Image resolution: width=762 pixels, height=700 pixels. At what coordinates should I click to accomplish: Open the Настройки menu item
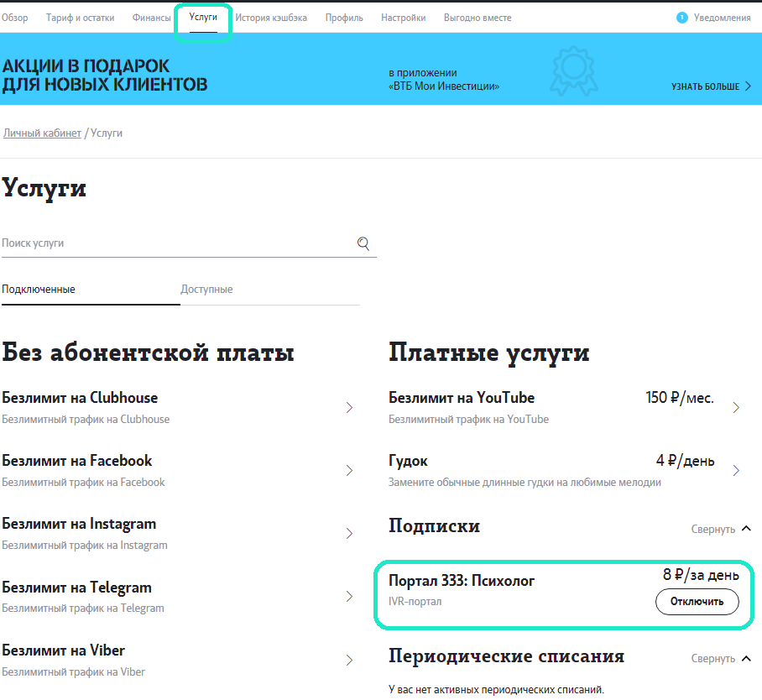(403, 18)
